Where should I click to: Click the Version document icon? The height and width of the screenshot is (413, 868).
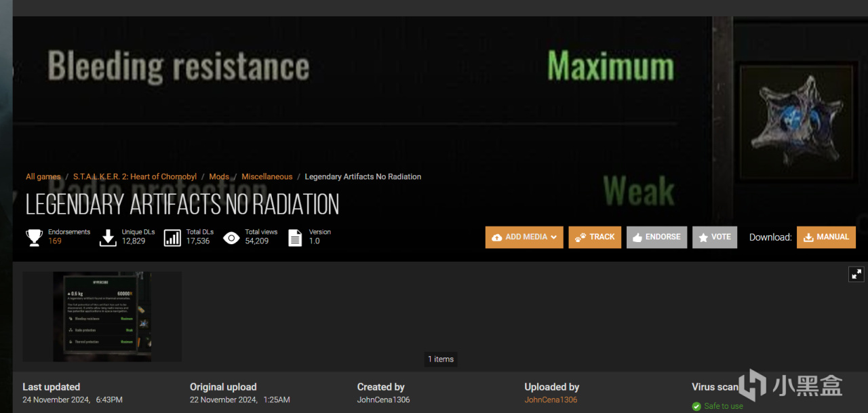295,237
